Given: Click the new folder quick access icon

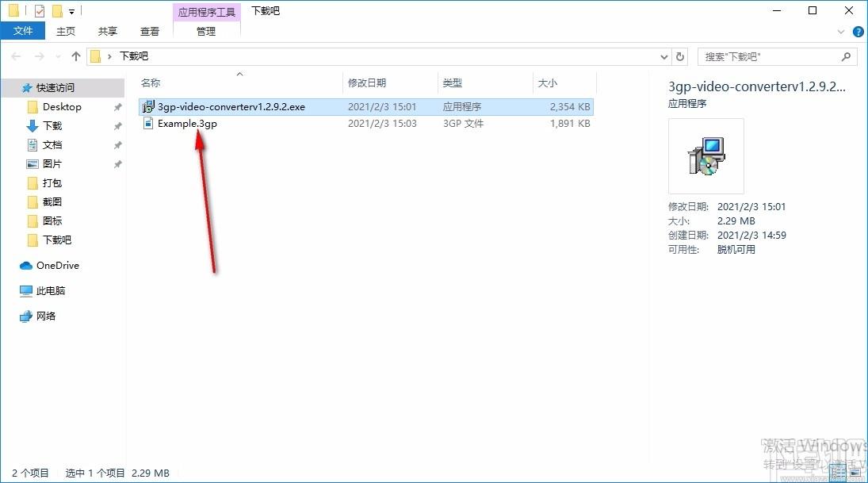Looking at the screenshot, I should pyautogui.click(x=57, y=10).
